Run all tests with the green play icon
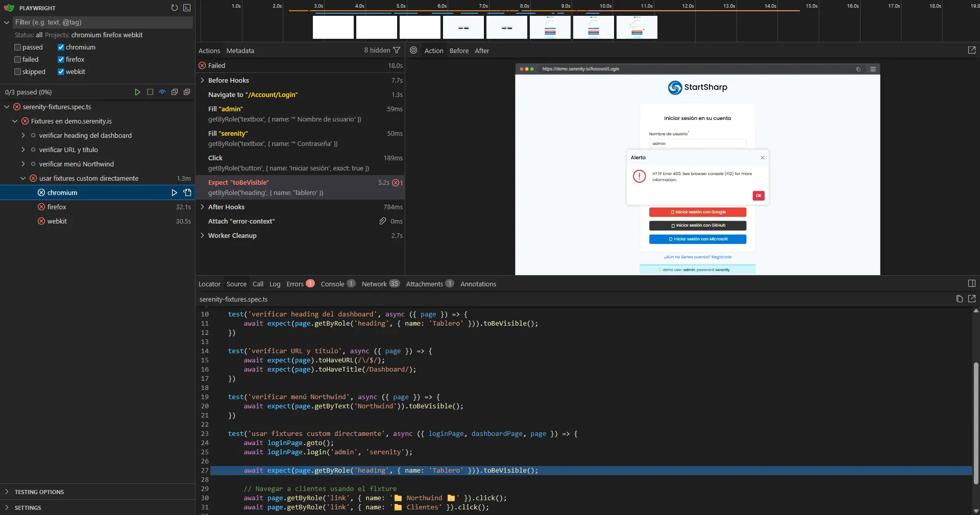Screen dimensions: 980x515 pyautogui.click(x=137, y=92)
